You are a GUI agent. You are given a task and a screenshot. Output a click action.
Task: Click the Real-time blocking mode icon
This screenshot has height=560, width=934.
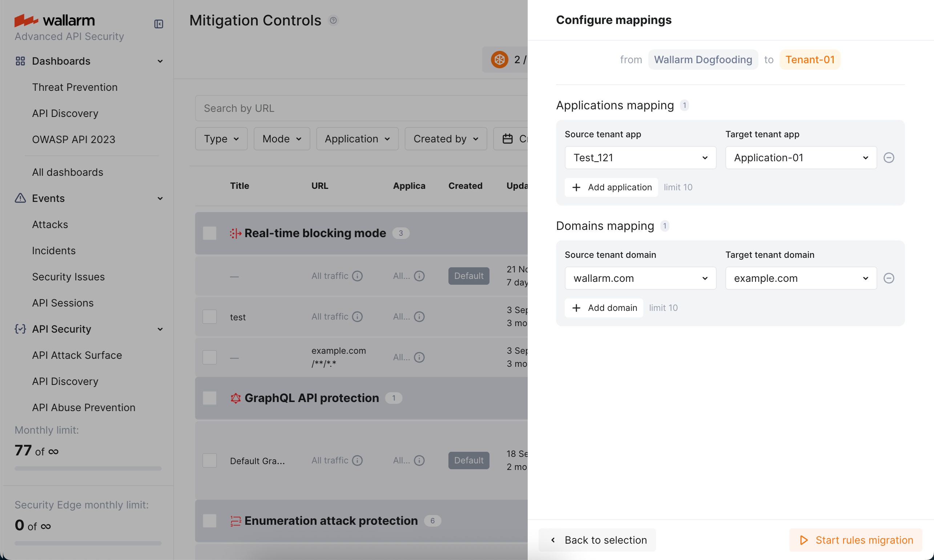(235, 233)
